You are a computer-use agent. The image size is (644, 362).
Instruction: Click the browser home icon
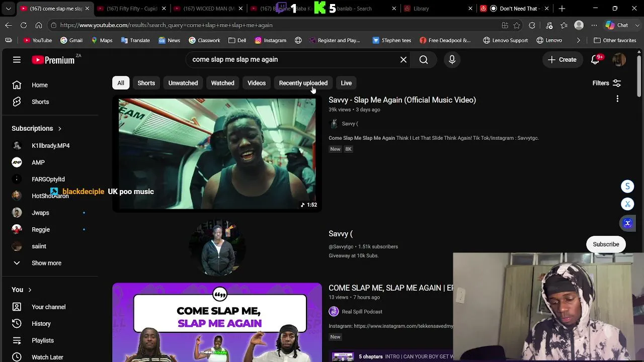tap(39, 25)
